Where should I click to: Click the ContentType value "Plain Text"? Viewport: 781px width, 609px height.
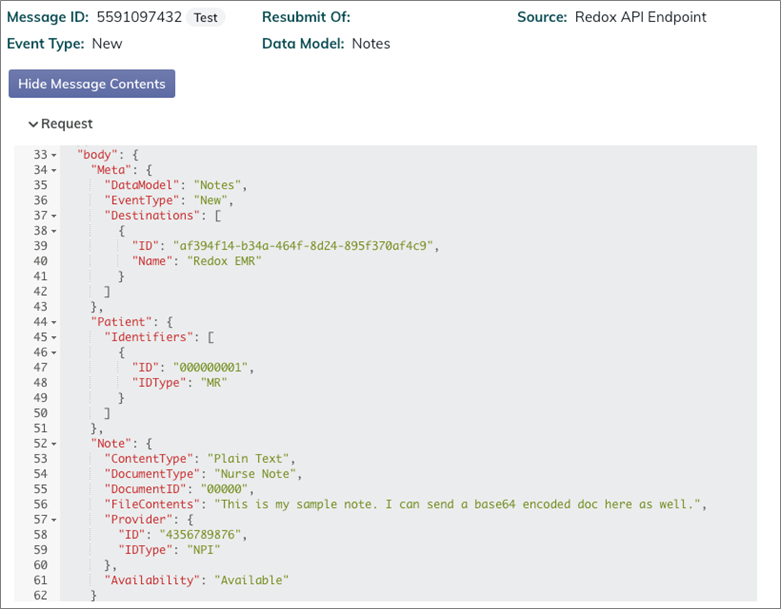click(249, 459)
